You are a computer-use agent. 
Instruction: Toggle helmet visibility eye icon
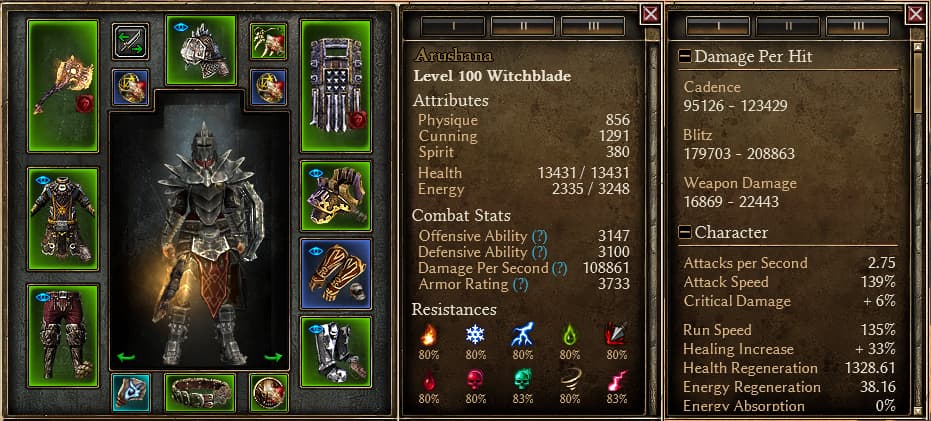pos(180,27)
